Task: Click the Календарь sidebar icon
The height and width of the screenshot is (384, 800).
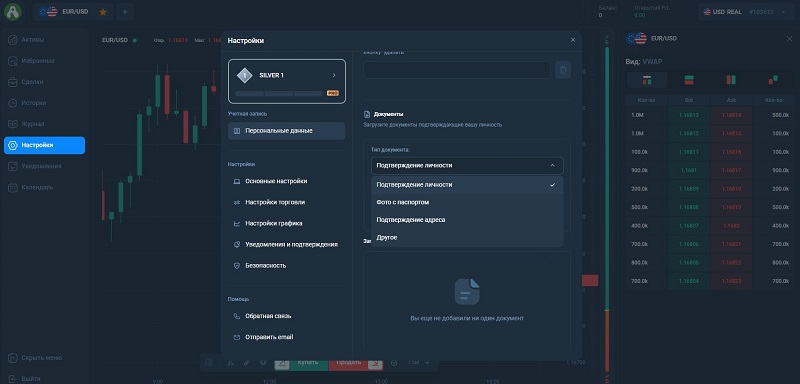Action: tap(13, 187)
